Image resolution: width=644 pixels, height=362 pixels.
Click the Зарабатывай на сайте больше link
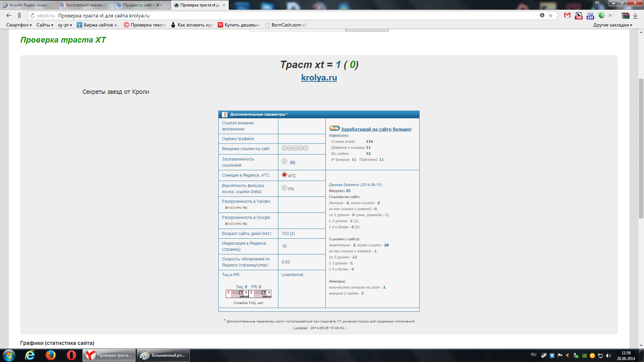pos(376,129)
